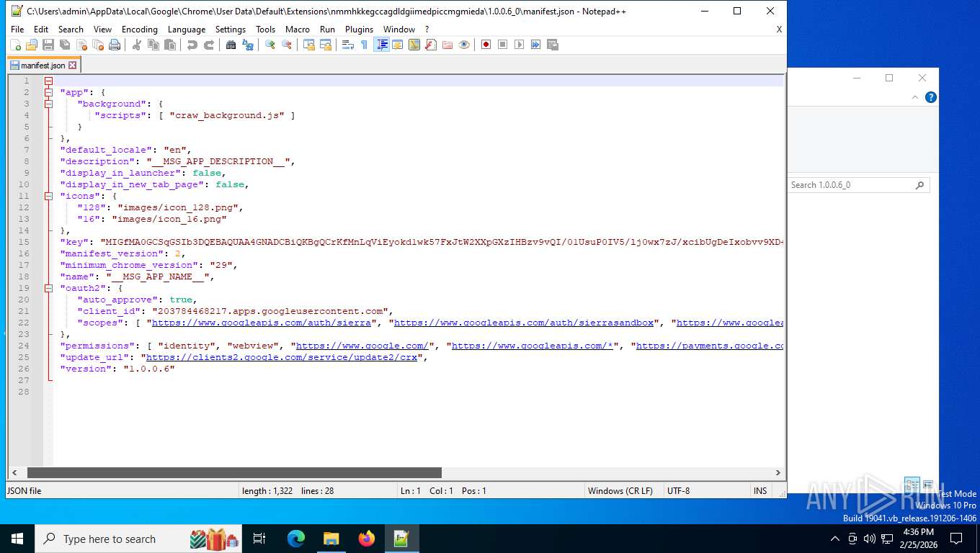980x553 pixels.
Task: Click the Search 1.0.0.6_0 field in Explorer
Action: coord(858,185)
